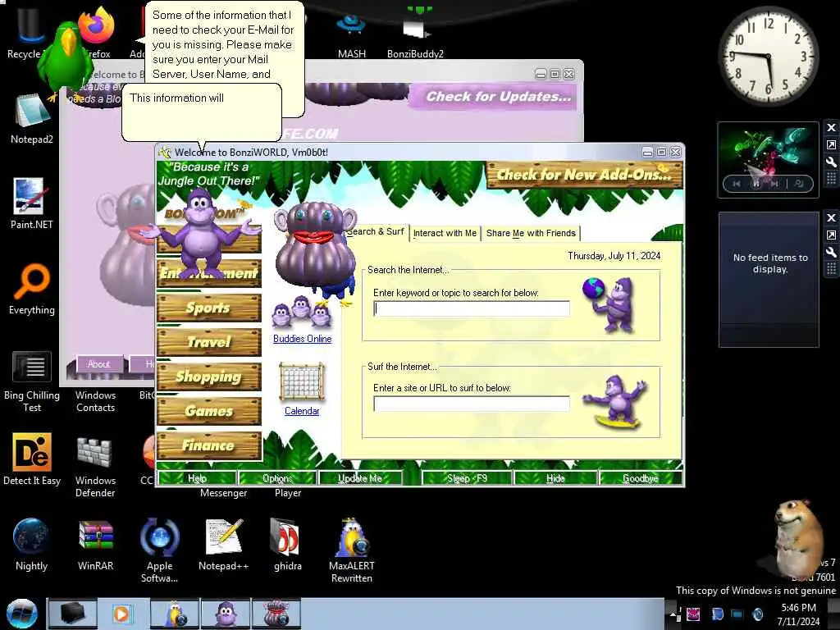
Task: Open the black folder taskbar icon
Action: point(73,614)
